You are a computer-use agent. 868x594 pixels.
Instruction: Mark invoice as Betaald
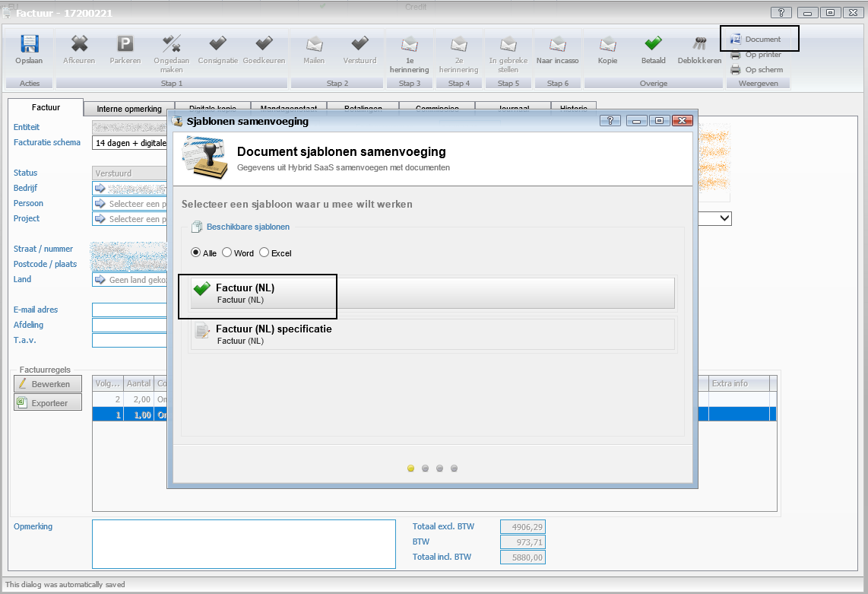pos(653,45)
